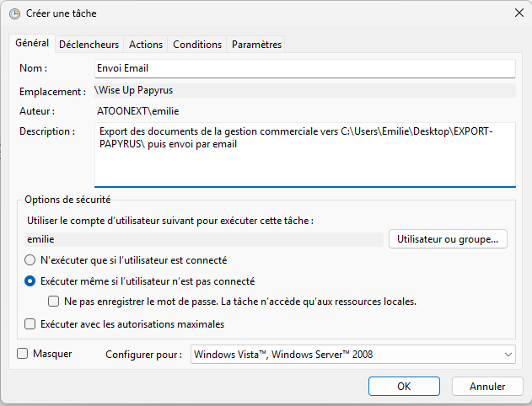Click the Nom field containing Envoi Email
This screenshot has height=406, width=532.
click(304, 68)
